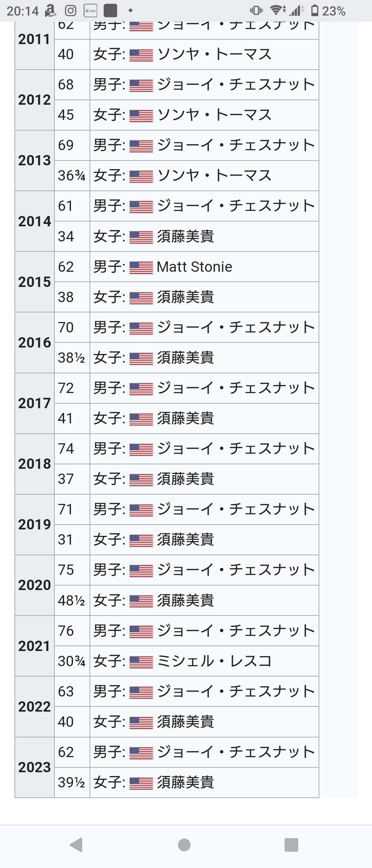The height and width of the screenshot is (868, 372).
Task: Tap the US flag beside ミシェル・レスコ
Action: click(141, 662)
